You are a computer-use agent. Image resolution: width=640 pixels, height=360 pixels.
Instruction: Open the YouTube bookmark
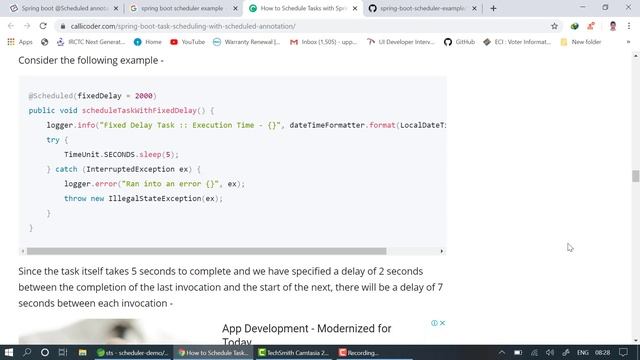(187, 42)
